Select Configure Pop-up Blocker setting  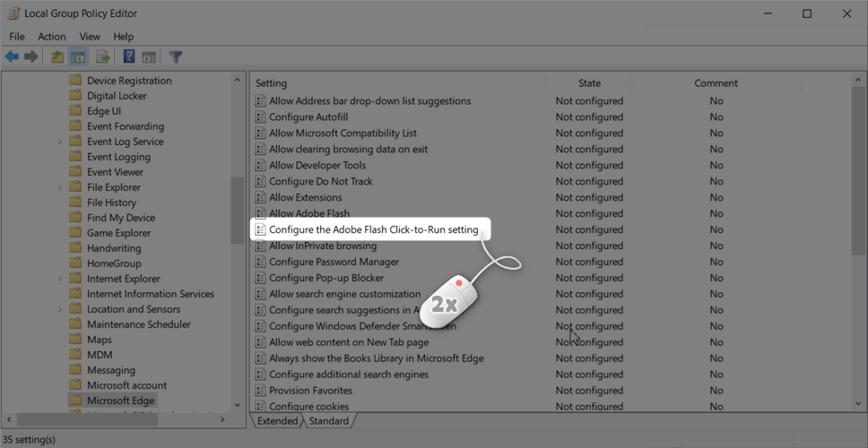click(326, 278)
